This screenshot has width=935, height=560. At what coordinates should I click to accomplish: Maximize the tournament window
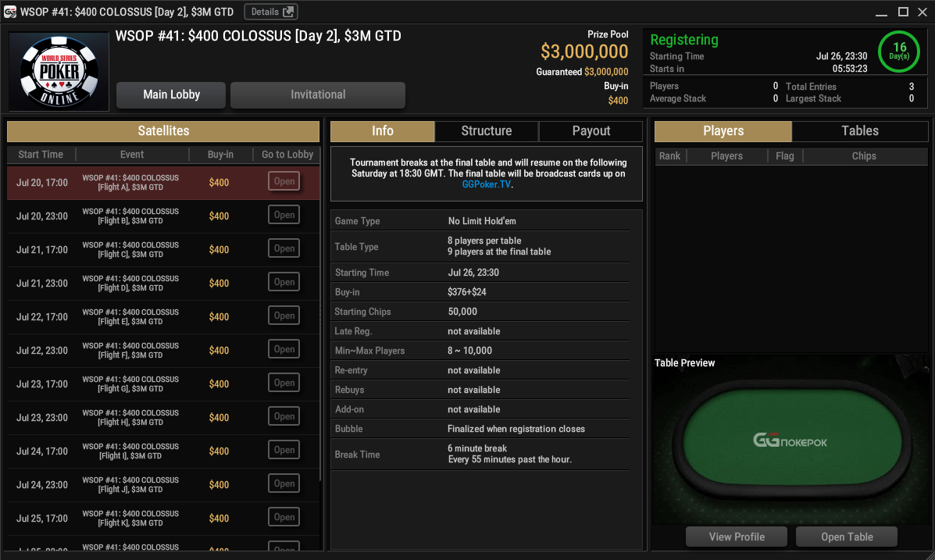tap(904, 12)
